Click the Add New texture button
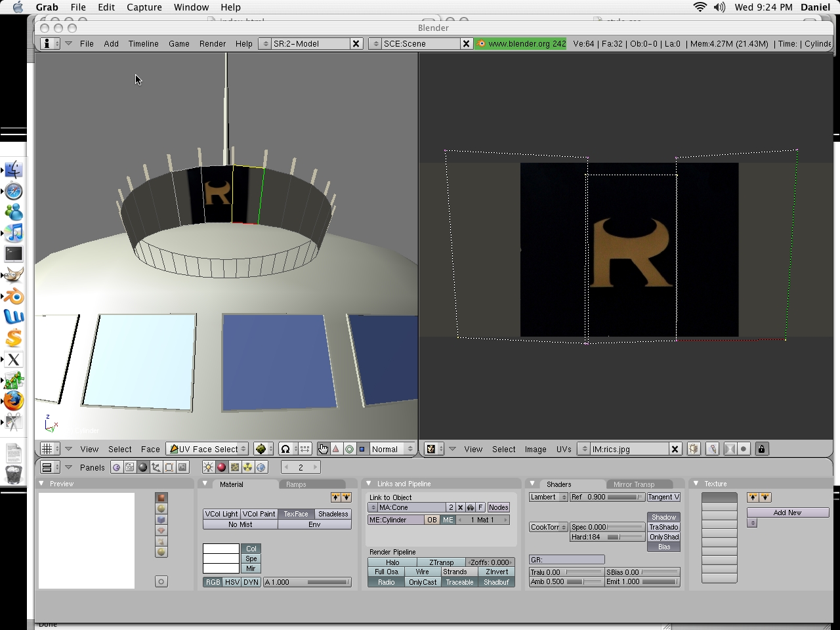The image size is (840, 630). (787, 513)
